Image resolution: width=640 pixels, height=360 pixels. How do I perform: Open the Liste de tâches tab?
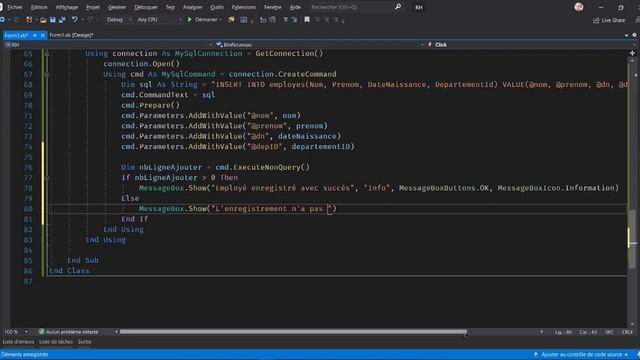(x=56, y=342)
